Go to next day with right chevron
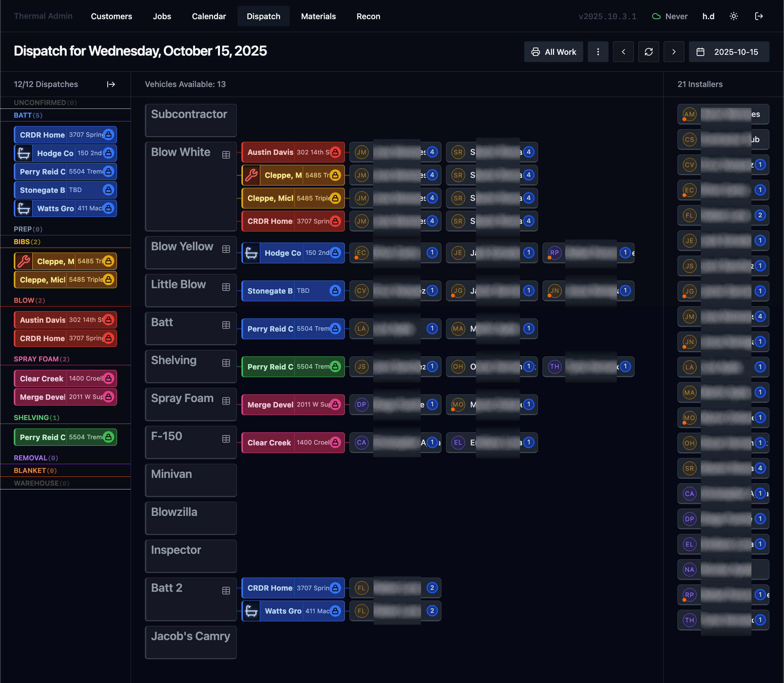This screenshot has width=784, height=683. (674, 52)
